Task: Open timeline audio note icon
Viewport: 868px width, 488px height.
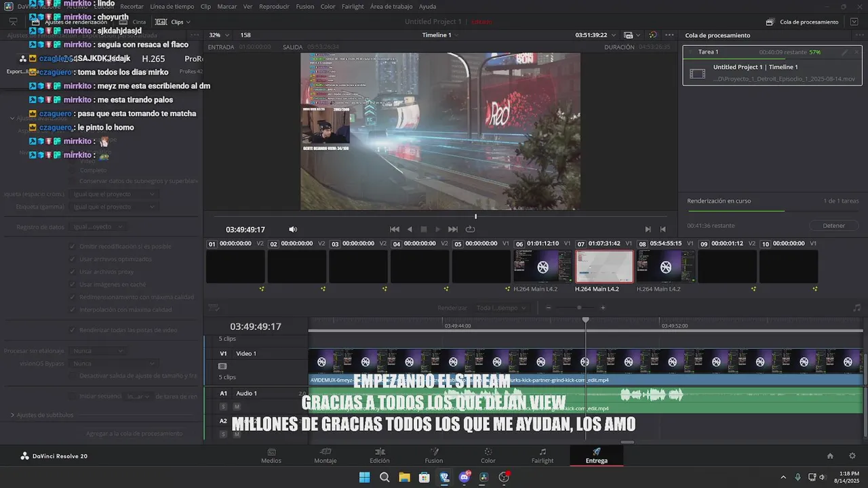Action: tap(856, 308)
